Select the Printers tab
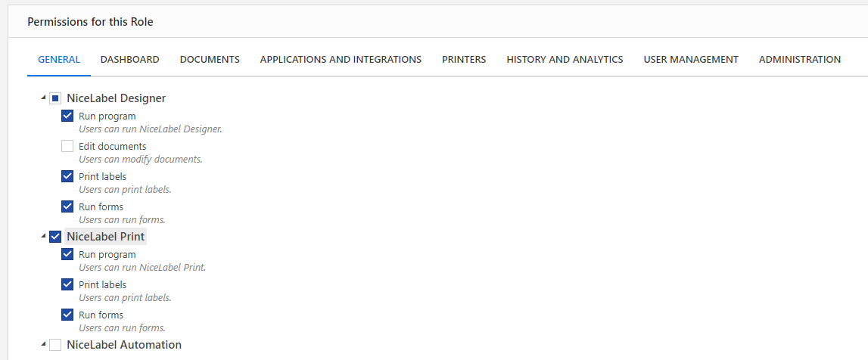Viewport: 868px width, 360px height. (x=464, y=60)
